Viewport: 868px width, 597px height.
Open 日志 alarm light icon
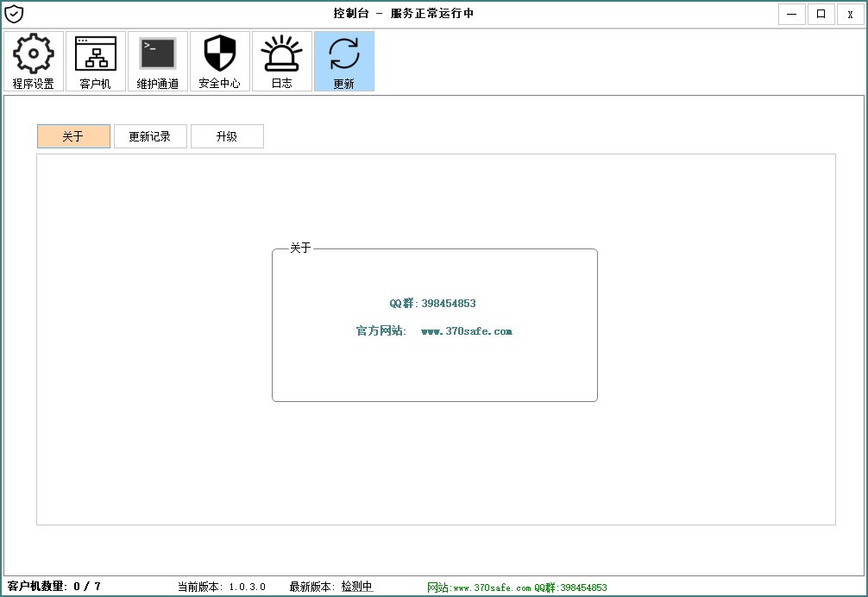tap(282, 61)
